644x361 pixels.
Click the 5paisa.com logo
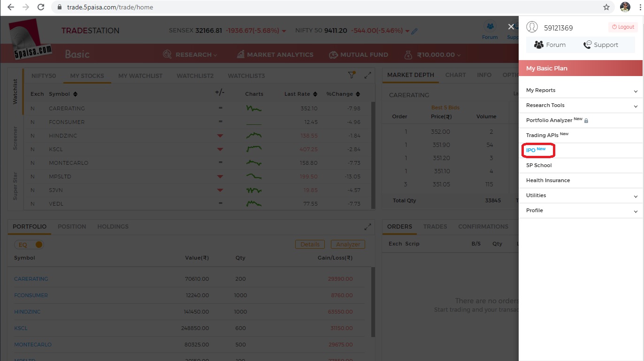[x=30, y=40]
